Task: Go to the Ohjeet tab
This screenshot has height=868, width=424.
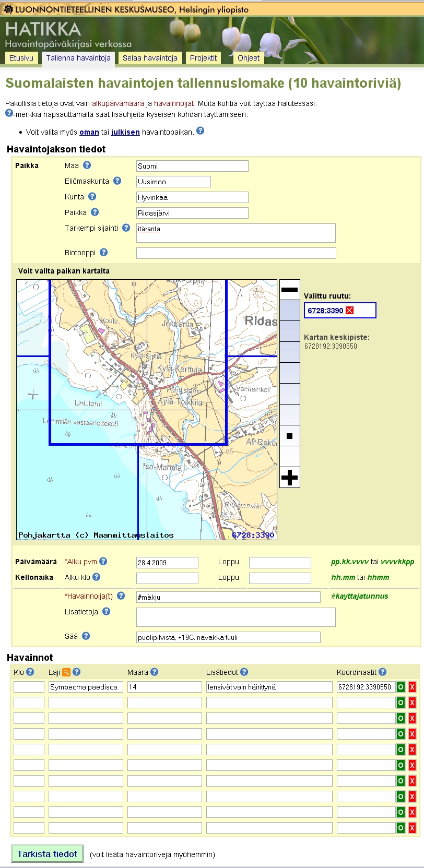Action: tap(248, 58)
